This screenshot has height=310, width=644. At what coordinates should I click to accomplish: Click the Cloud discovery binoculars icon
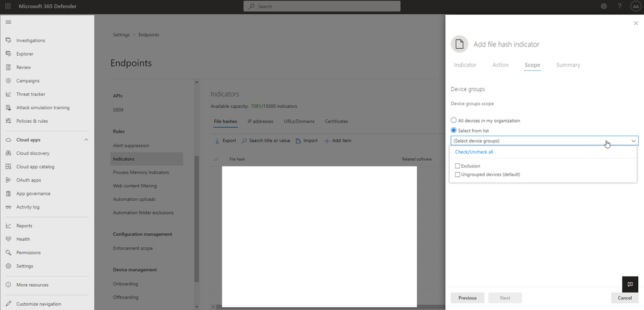(8, 153)
